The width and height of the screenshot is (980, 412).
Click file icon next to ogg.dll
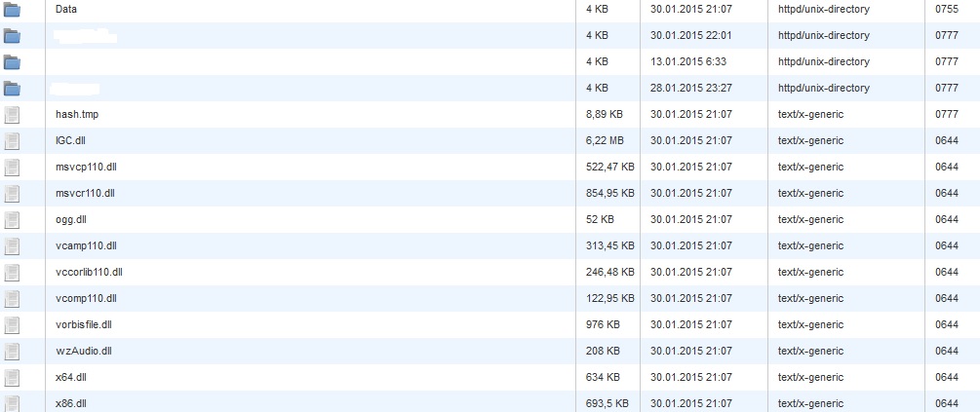pos(12,220)
